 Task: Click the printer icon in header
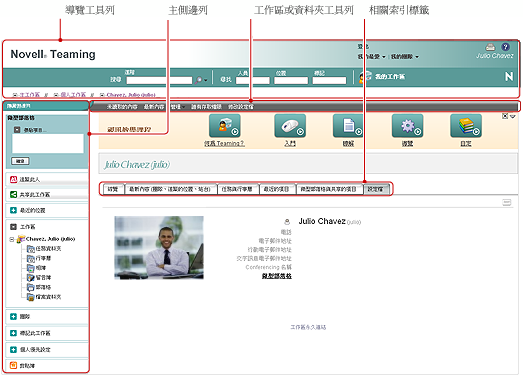[490, 47]
